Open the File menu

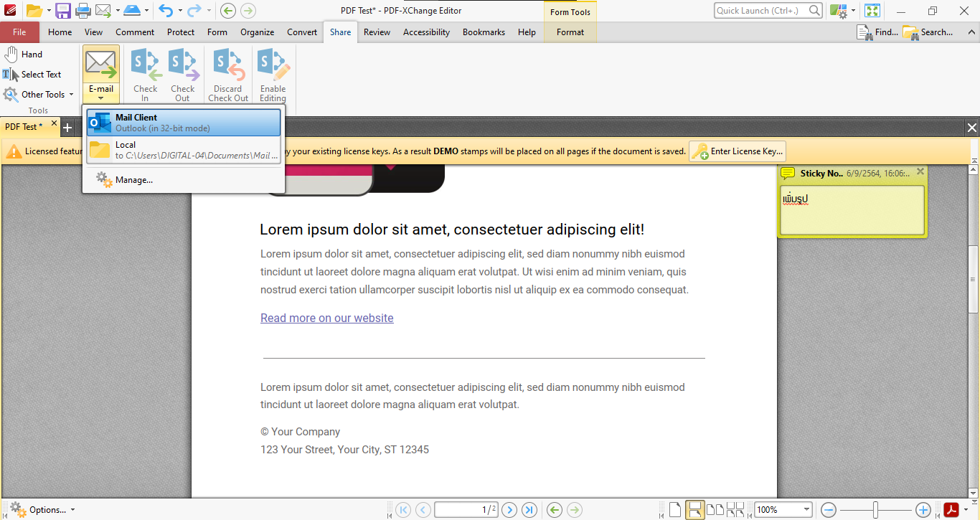point(19,32)
